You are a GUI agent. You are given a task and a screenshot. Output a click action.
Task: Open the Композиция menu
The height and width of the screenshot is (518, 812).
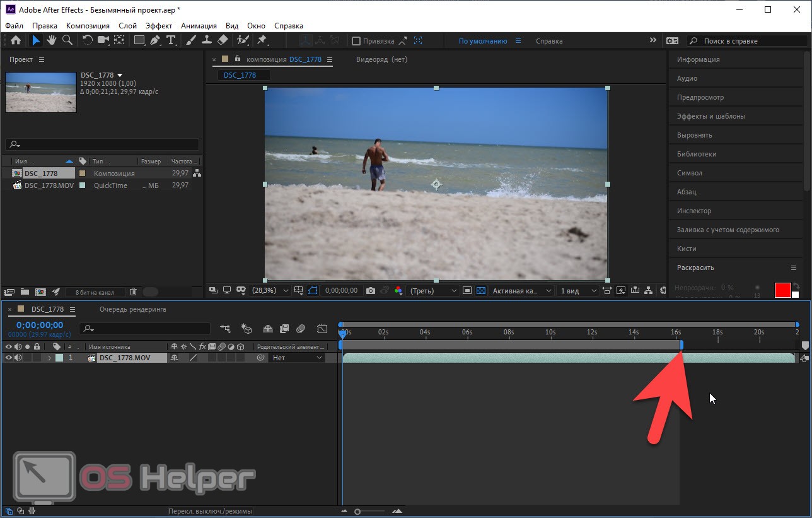click(x=88, y=26)
